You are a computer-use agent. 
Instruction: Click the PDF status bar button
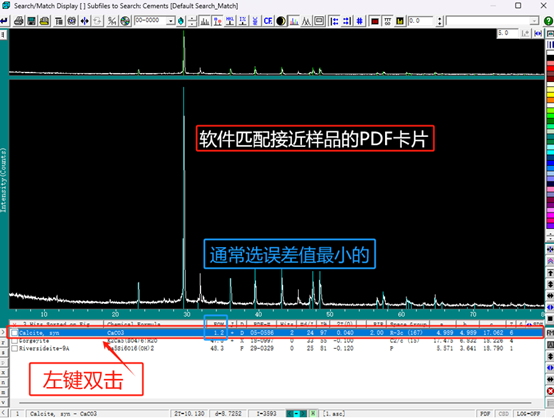(485, 413)
